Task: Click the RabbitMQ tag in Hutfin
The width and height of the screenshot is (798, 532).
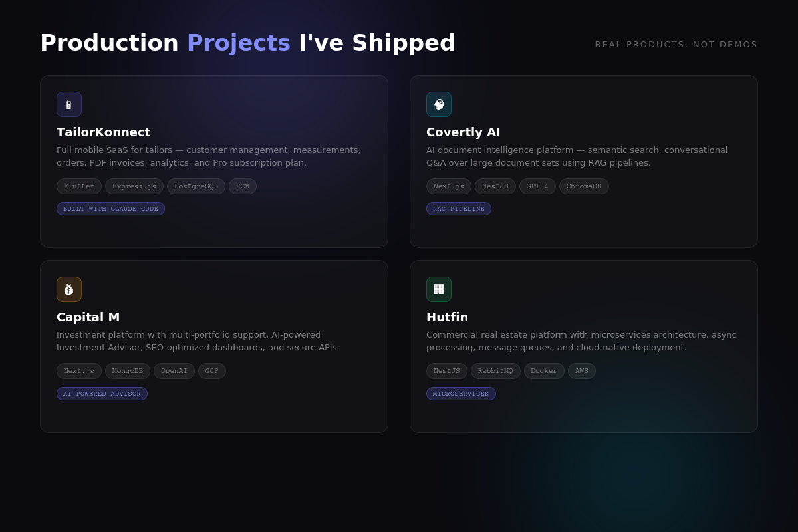Action: [495, 371]
